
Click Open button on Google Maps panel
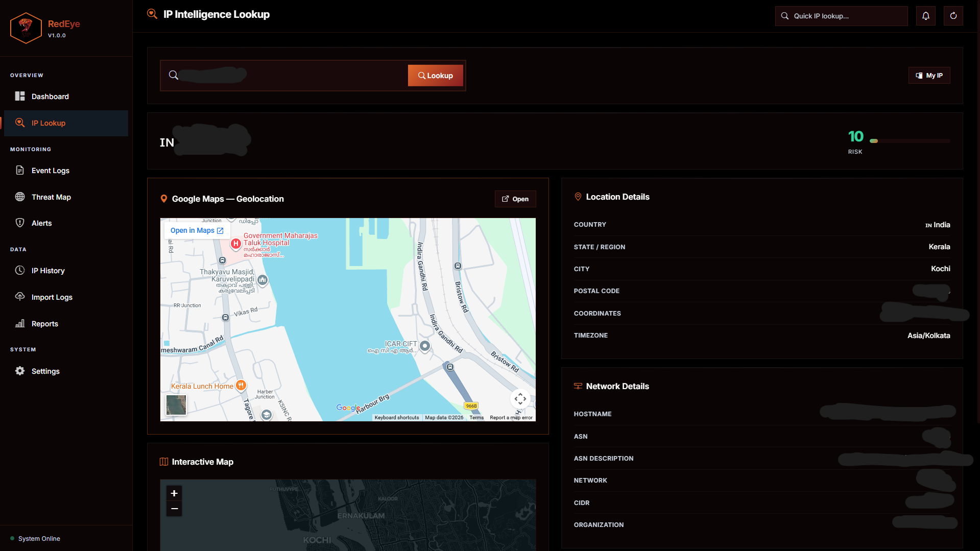click(515, 199)
